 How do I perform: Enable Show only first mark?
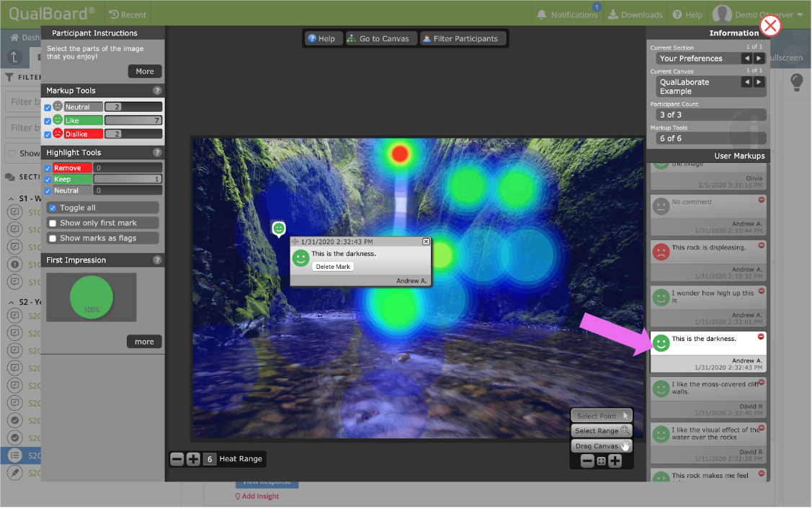pyautogui.click(x=53, y=223)
